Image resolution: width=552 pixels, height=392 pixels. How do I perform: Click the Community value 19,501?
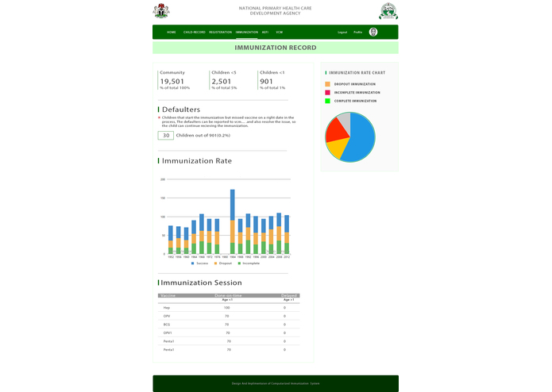[172, 81]
